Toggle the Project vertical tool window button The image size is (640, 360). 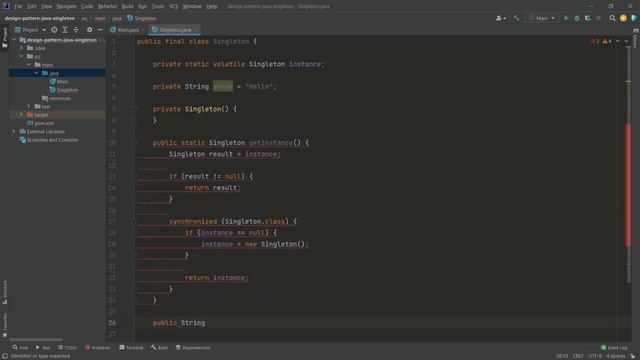4,37
